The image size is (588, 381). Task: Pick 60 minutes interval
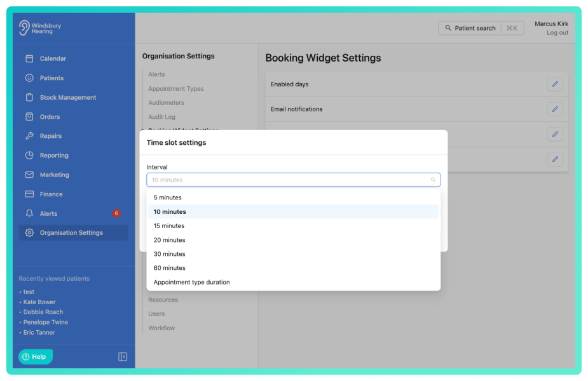tap(293, 268)
